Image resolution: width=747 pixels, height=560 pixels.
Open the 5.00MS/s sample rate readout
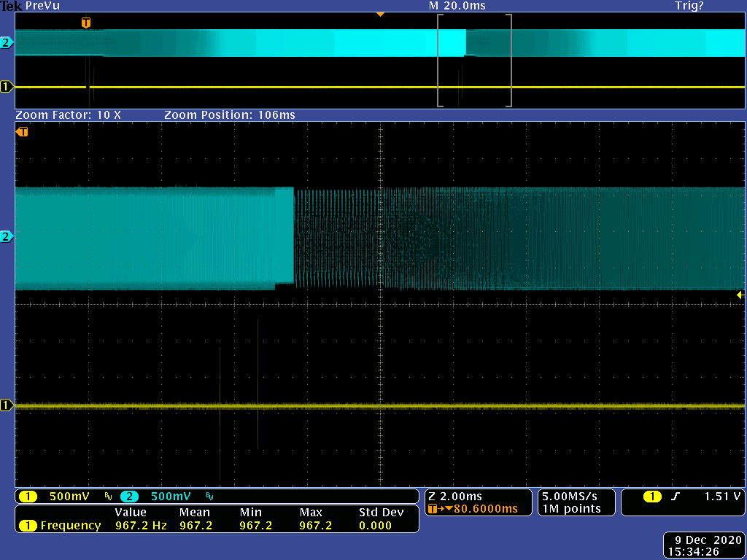pyautogui.click(x=570, y=497)
